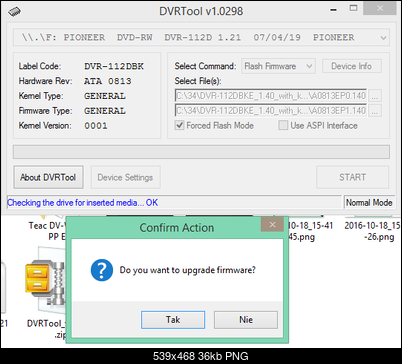
Task: Click status text 'Checking the drive for inserted media... OK'
Action: (x=83, y=203)
